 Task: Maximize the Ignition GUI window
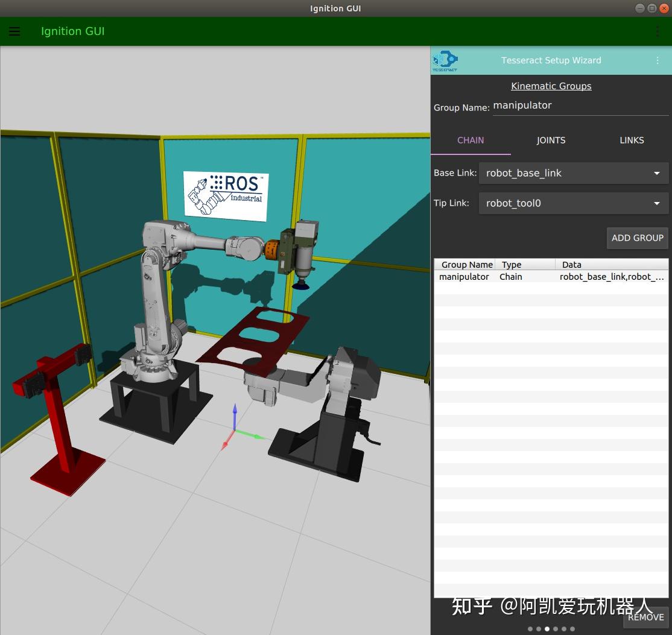pyautogui.click(x=651, y=8)
